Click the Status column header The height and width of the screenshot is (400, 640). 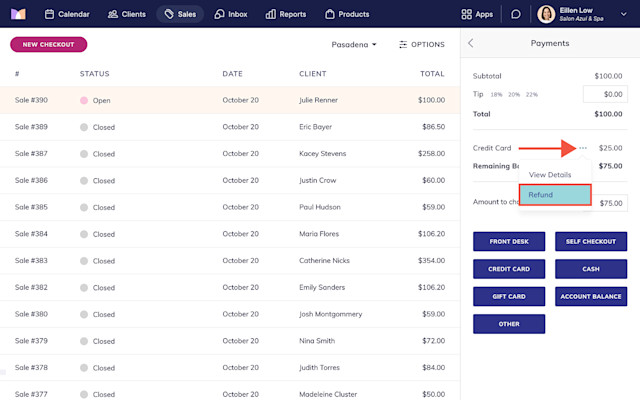pos(94,74)
